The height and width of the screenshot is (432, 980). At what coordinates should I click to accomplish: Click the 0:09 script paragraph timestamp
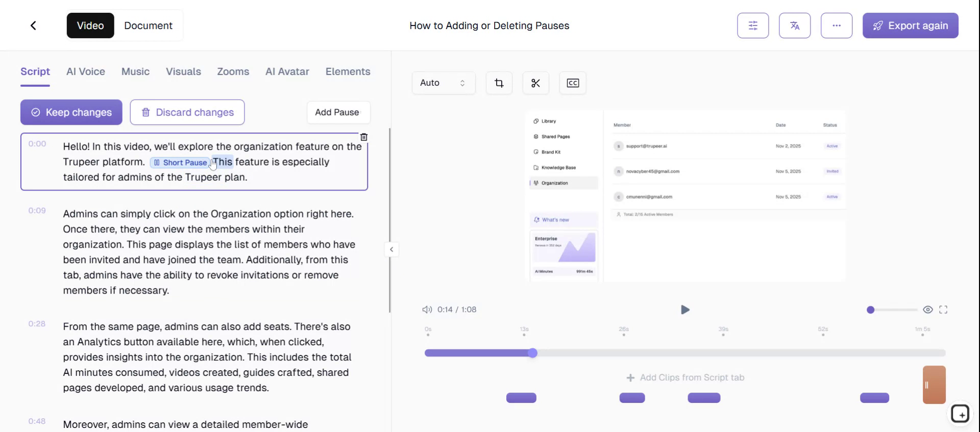click(37, 210)
